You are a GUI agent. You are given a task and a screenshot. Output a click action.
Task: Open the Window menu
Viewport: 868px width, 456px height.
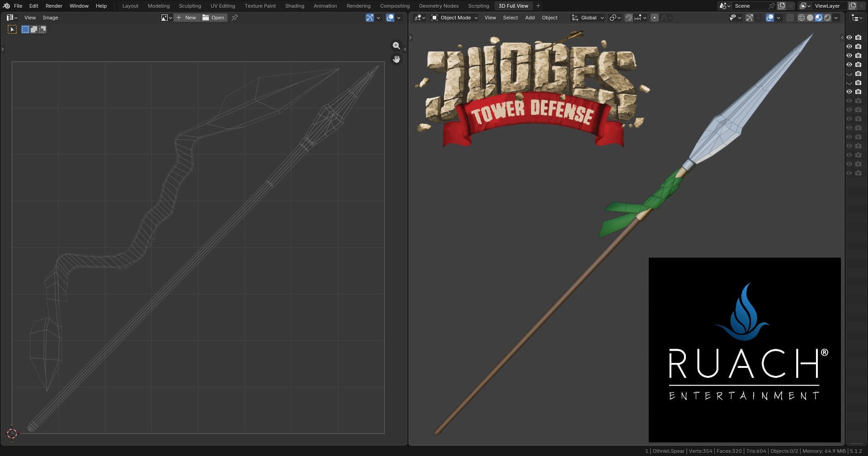pyautogui.click(x=79, y=6)
